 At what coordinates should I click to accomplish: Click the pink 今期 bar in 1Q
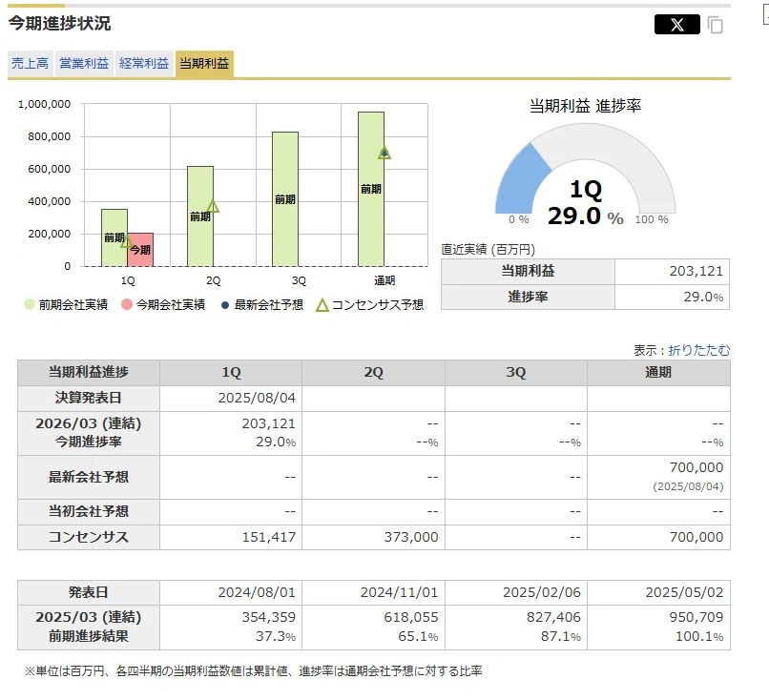141,250
